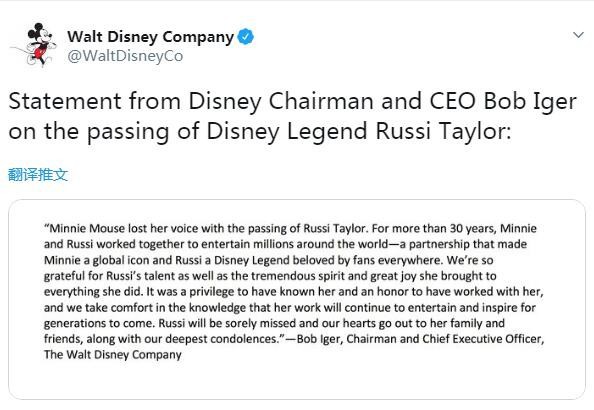
Task: Select the tweet line starting 'Statement from Disney'
Action: (292, 102)
